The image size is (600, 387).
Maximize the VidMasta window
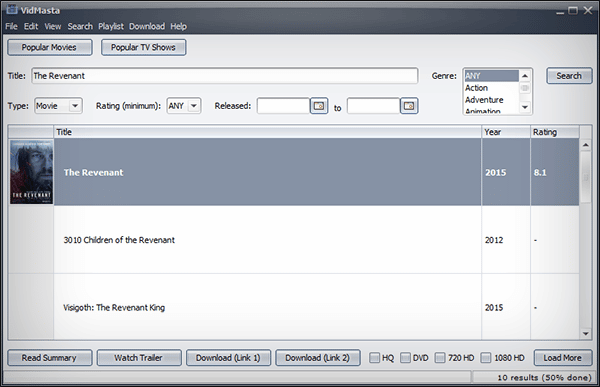[573, 10]
